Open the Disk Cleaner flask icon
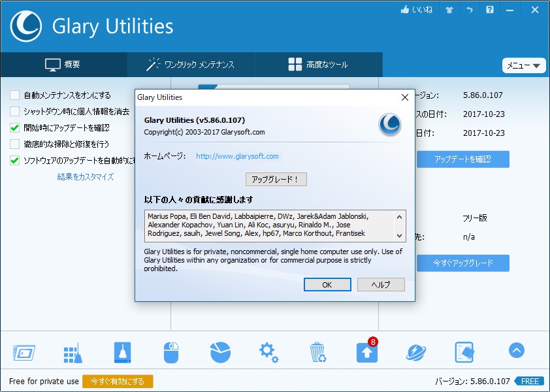Image resolution: width=550 pixels, height=392 pixels. click(x=121, y=351)
